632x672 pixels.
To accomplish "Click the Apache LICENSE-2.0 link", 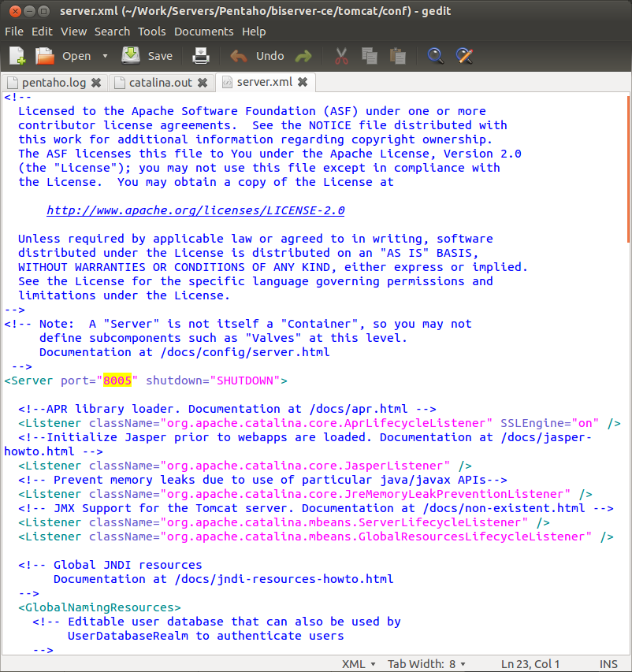I will click(195, 210).
